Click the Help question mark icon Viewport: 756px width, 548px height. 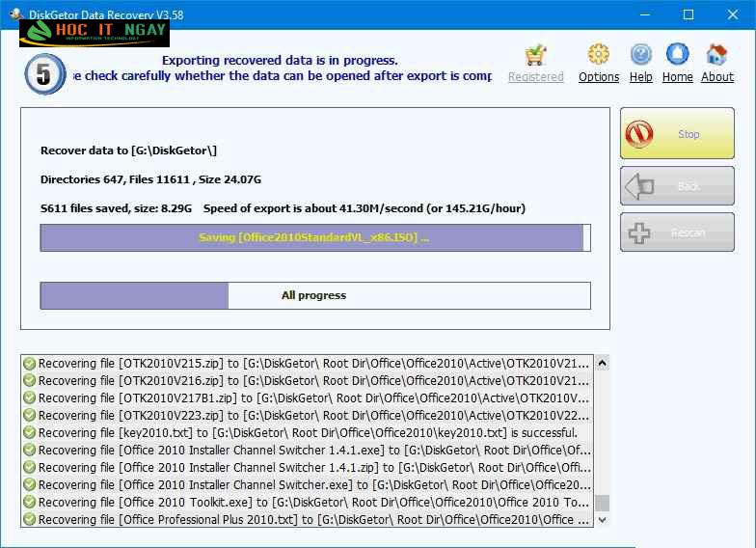pos(640,54)
